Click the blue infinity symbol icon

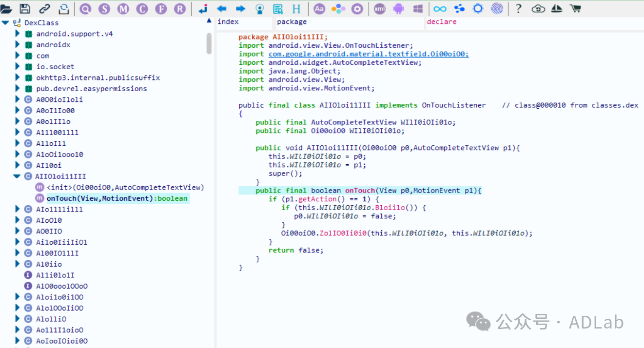tap(440, 8)
